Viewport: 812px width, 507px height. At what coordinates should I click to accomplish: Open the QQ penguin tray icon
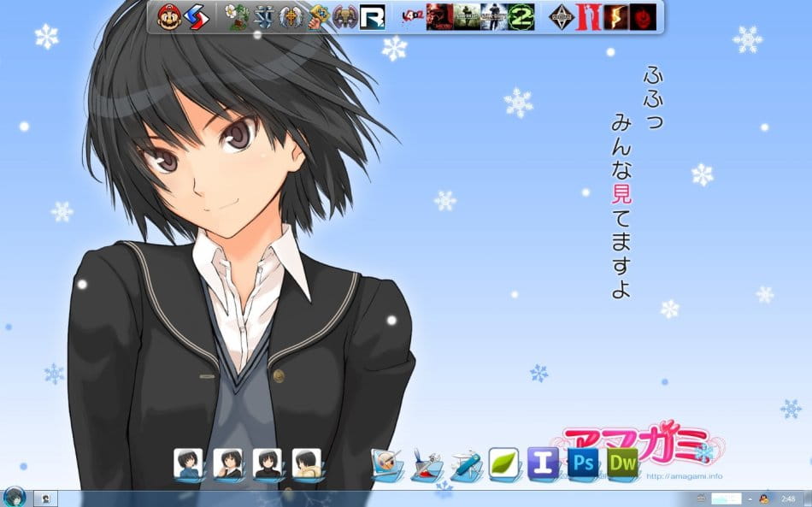(x=764, y=499)
